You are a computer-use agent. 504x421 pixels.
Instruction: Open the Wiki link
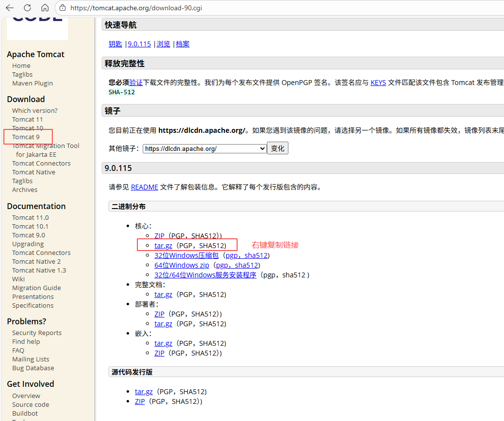(x=18, y=279)
